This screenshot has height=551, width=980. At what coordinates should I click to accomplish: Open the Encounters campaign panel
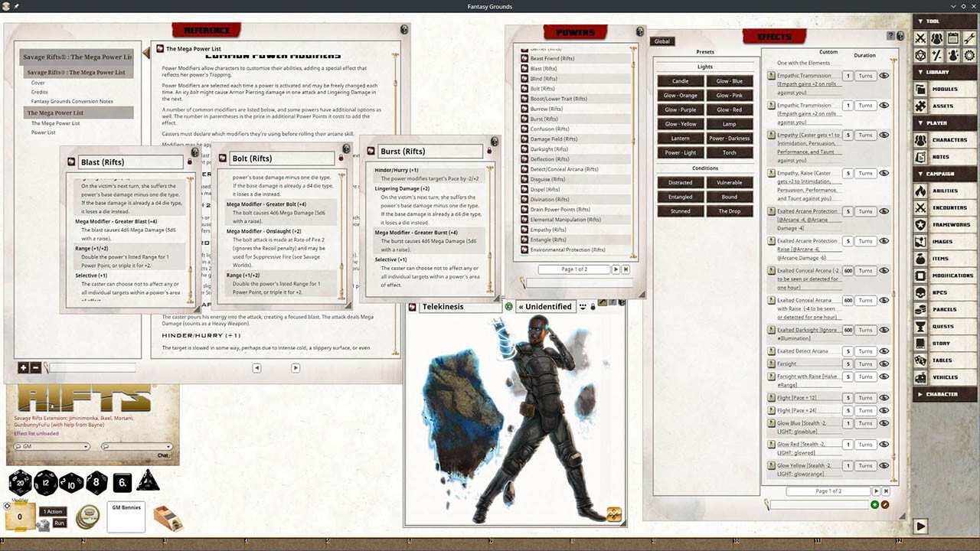click(950, 206)
